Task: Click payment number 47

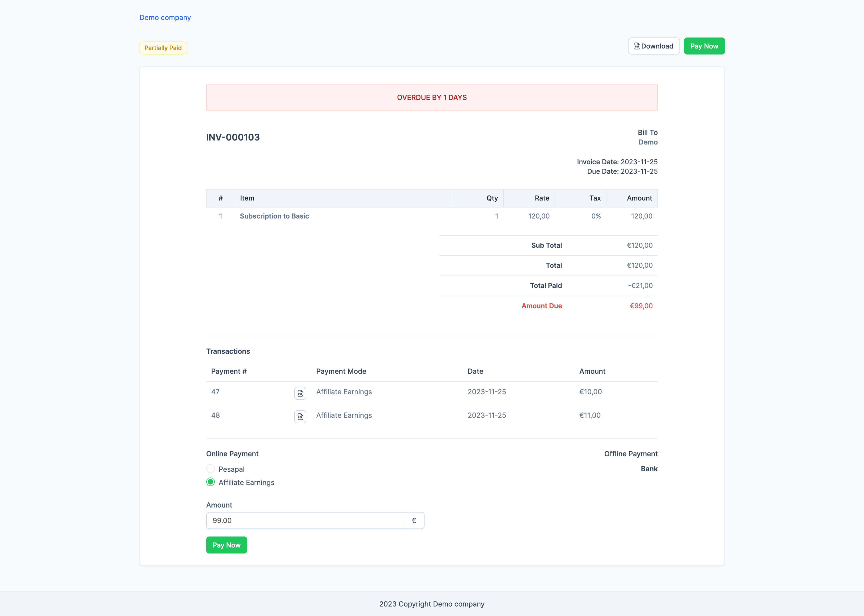Action: tap(215, 392)
